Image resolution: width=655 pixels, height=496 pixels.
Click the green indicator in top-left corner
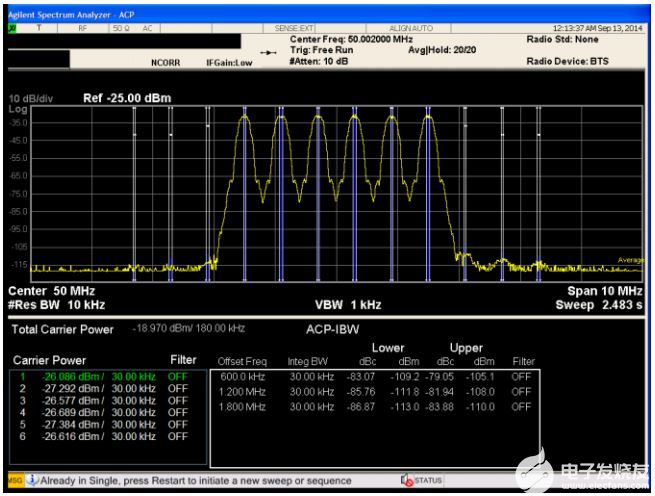[x=13, y=29]
